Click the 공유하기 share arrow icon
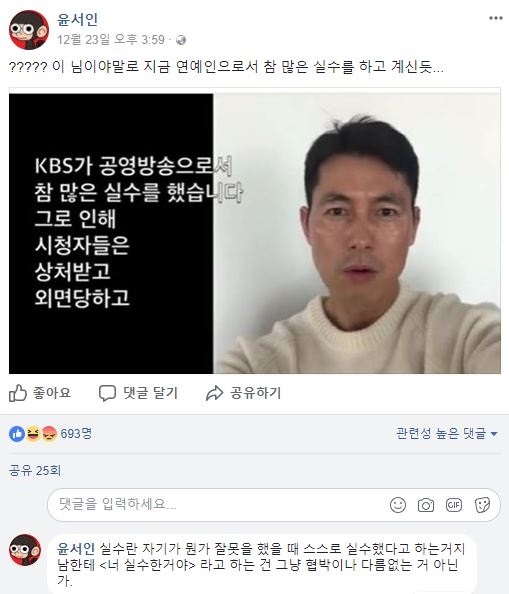 click(x=215, y=393)
